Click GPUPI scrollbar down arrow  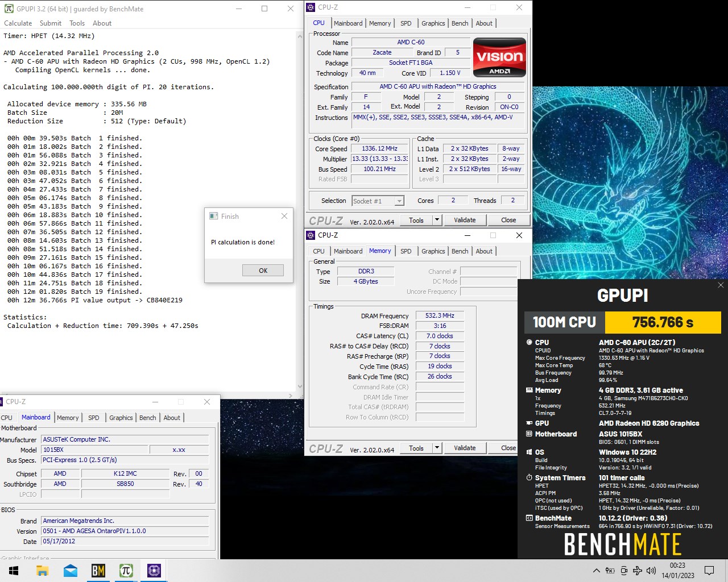click(x=300, y=386)
